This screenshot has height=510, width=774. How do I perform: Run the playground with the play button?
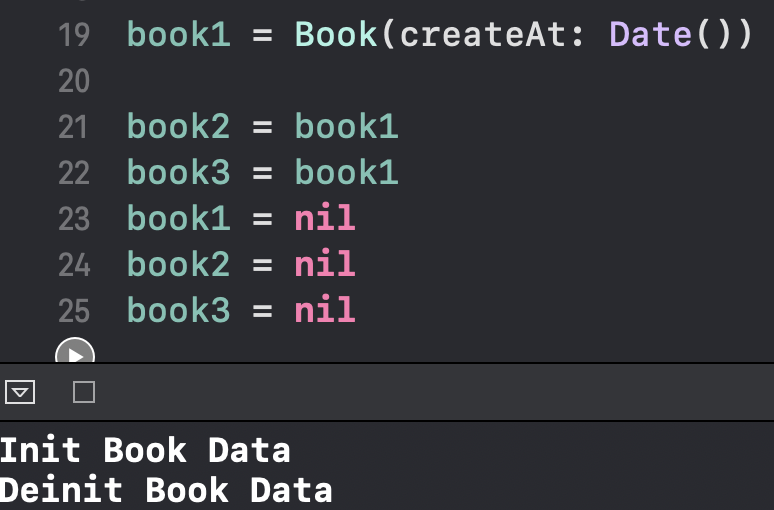click(75, 352)
